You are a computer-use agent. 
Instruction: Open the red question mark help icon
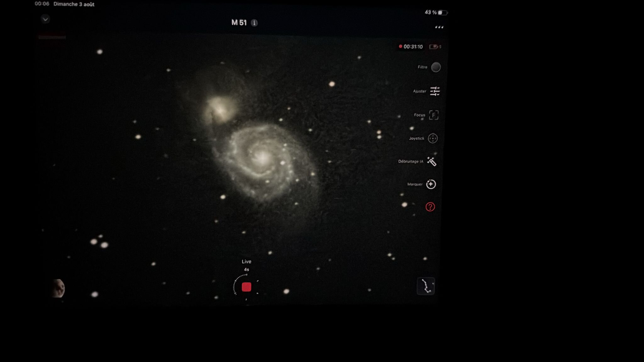tap(430, 207)
